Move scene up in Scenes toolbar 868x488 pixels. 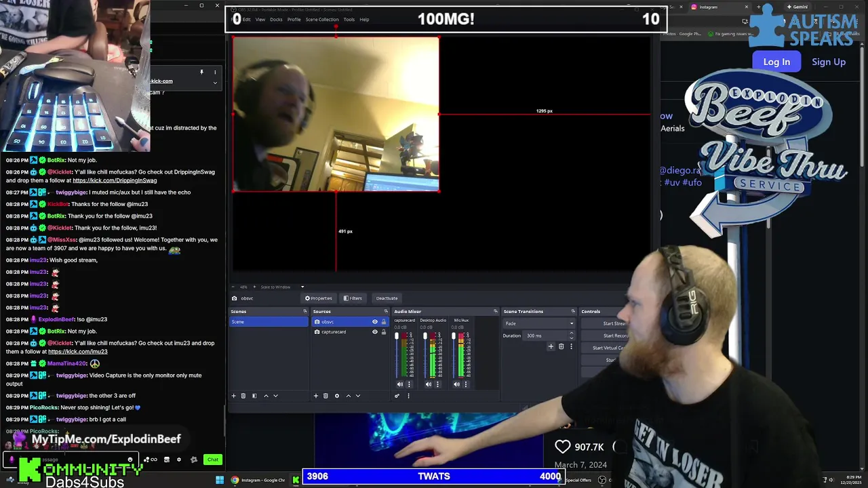(x=266, y=396)
